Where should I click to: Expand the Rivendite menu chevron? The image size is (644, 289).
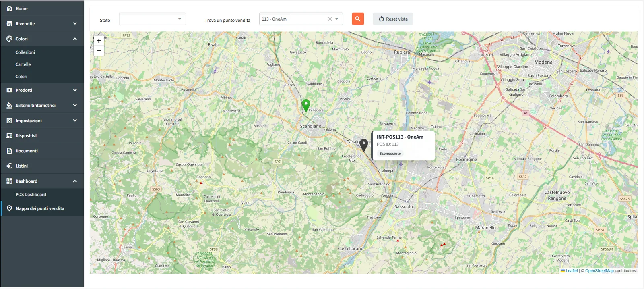pos(75,24)
